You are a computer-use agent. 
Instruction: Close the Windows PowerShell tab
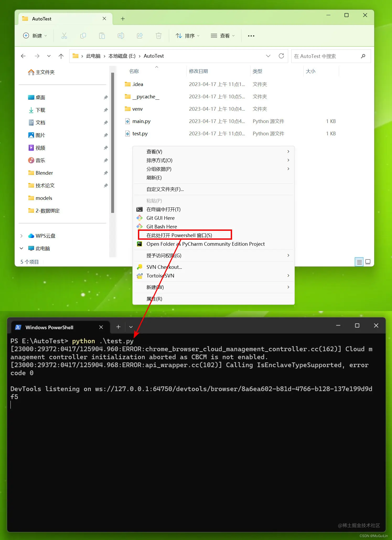(101, 327)
